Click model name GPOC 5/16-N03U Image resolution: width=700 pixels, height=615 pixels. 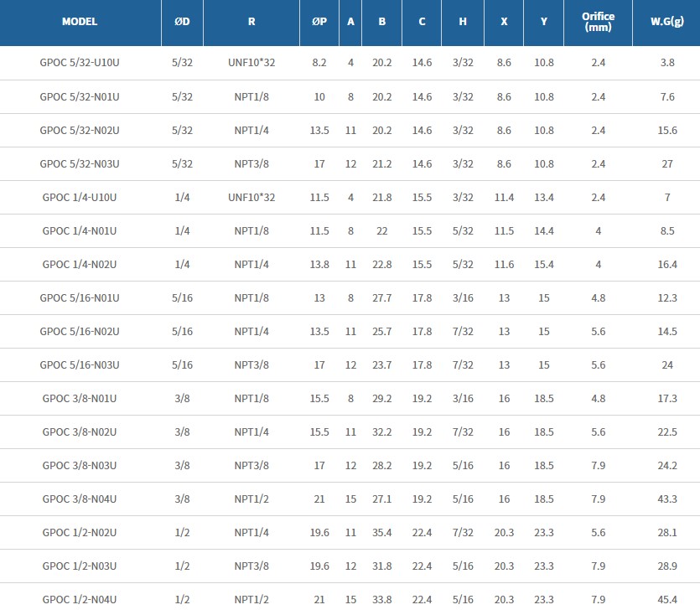(80, 364)
